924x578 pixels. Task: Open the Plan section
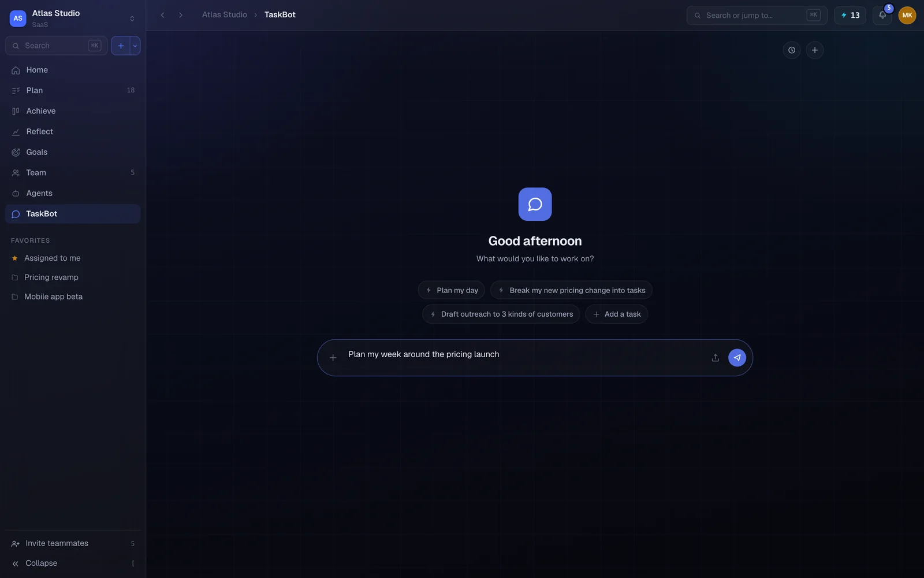pos(73,90)
